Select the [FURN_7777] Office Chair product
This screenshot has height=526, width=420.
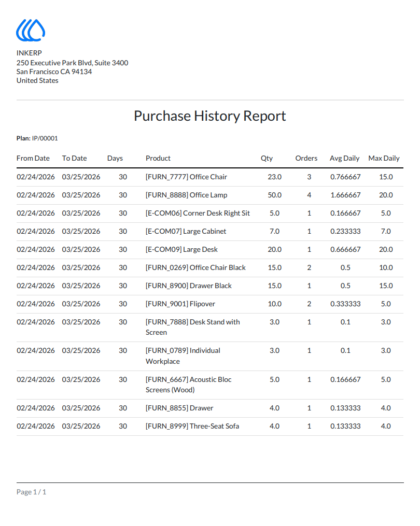pyautogui.click(x=186, y=177)
